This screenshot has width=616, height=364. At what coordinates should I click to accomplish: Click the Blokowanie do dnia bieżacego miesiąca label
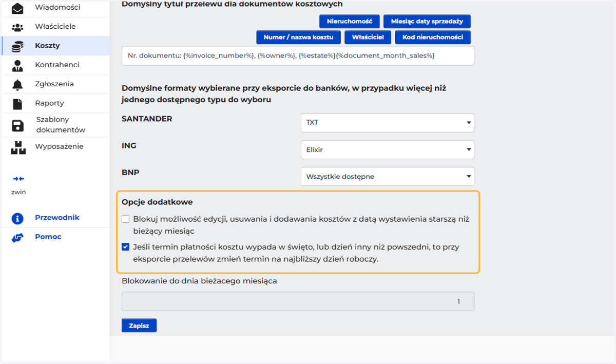tap(200, 281)
